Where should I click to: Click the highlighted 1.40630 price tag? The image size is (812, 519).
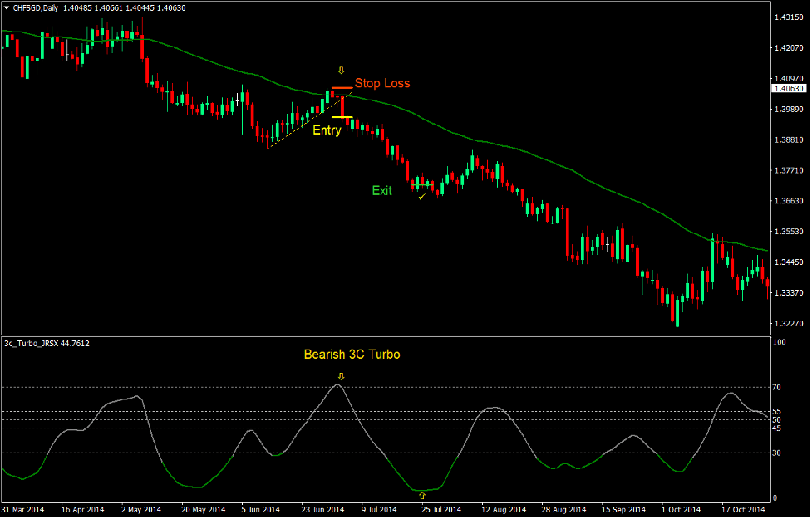click(x=790, y=88)
